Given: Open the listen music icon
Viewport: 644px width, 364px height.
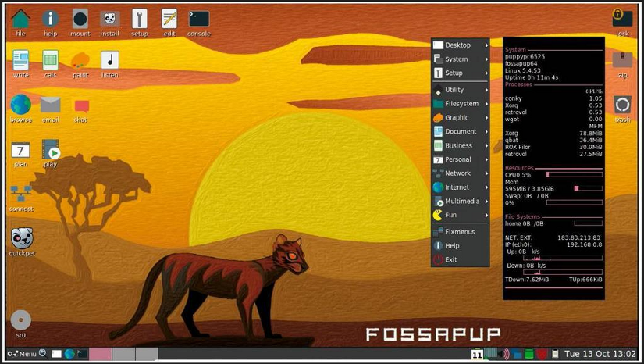Looking at the screenshot, I should pos(109,60).
